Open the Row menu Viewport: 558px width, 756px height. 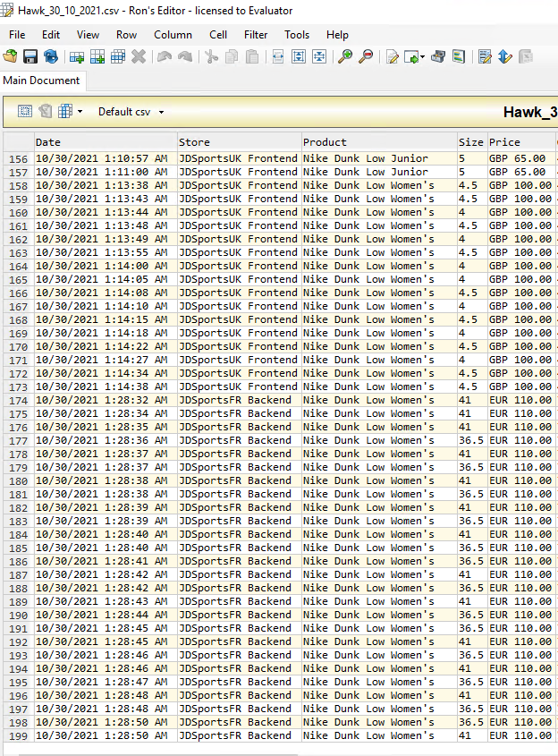(x=126, y=35)
